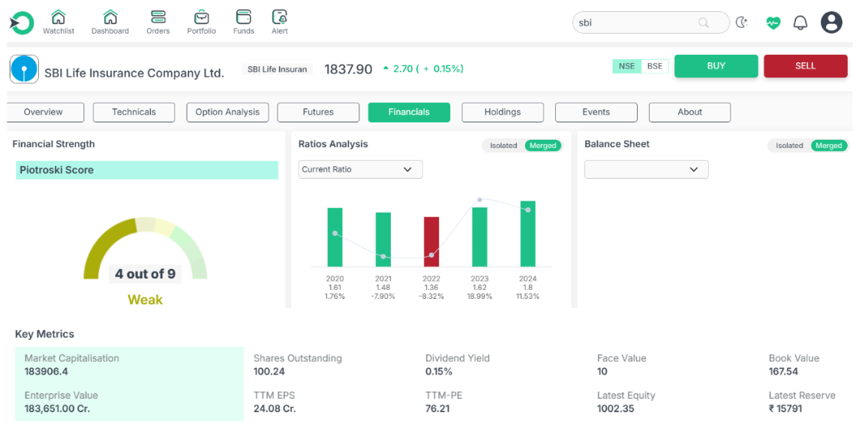The height and width of the screenshot is (431, 868).
Task: Switch to the Technicals tab
Action: [134, 112]
